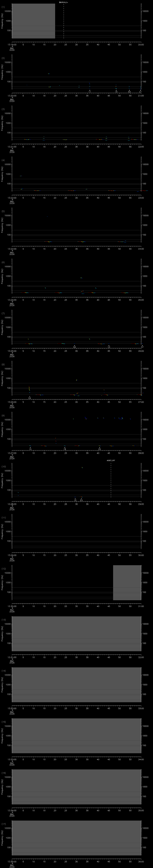Click the Frequency (Hz) axis label of panel 3

click(2, 123)
